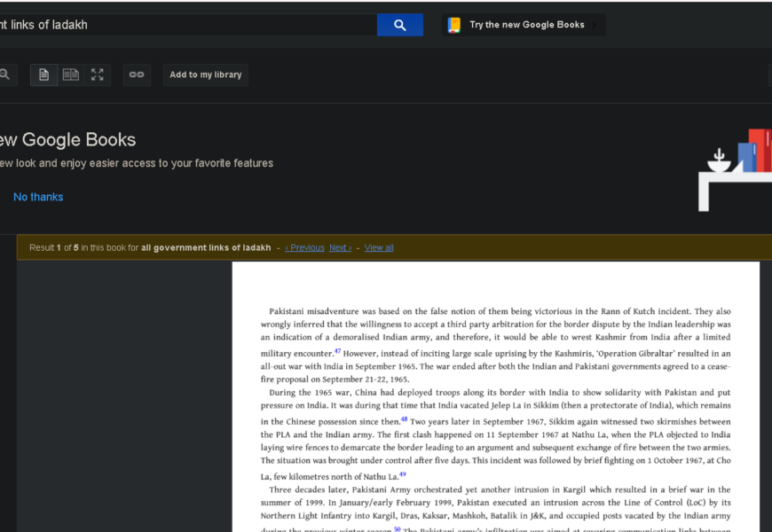Viewport: 772px width, 532px height.
Task: Click the Google Books colorful logo icon
Action: tap(454, 25)
